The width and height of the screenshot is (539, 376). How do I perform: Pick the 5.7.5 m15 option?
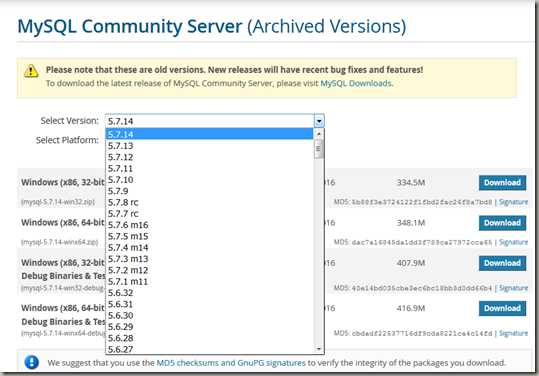209,236
